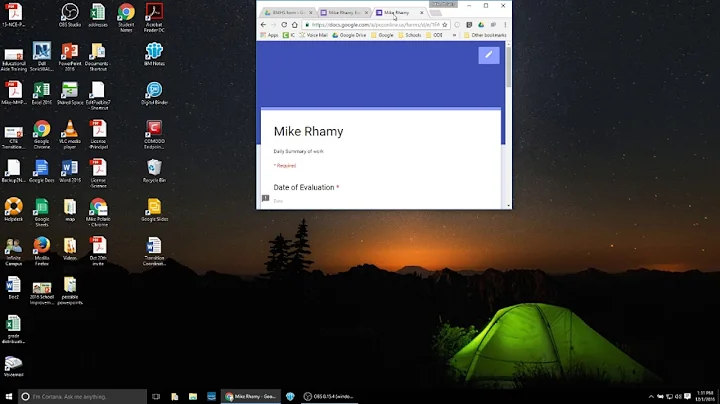Open Task View in taskbar
This screenshot has height=404, width=720.
click(x=156, y=396)
